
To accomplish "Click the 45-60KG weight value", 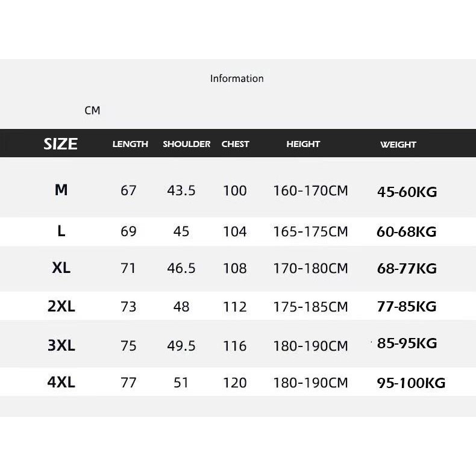I will coord(407,192).
